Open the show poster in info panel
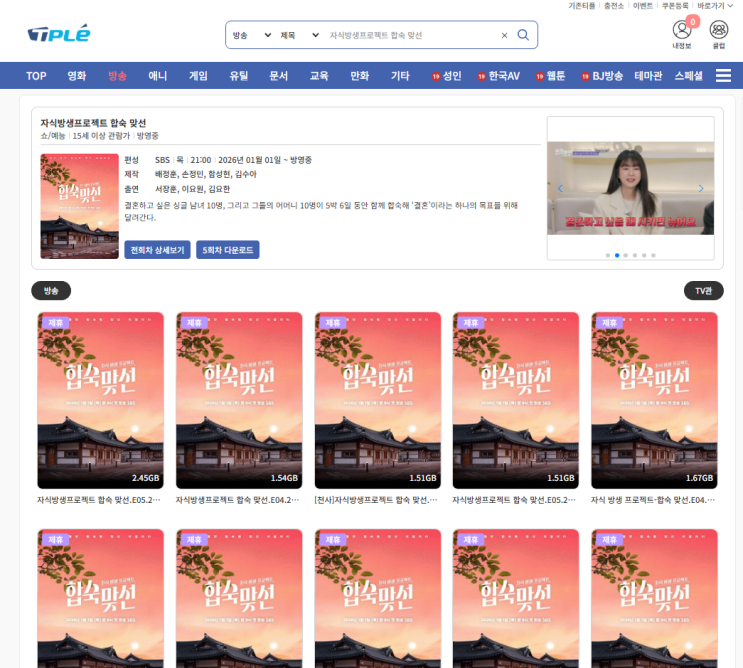This screenshot has width=743, height=668. [80, 206]
